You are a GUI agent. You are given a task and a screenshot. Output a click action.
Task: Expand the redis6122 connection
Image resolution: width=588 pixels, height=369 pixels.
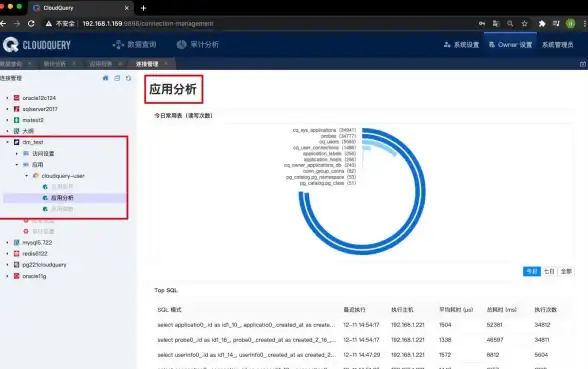click(7, 254)
